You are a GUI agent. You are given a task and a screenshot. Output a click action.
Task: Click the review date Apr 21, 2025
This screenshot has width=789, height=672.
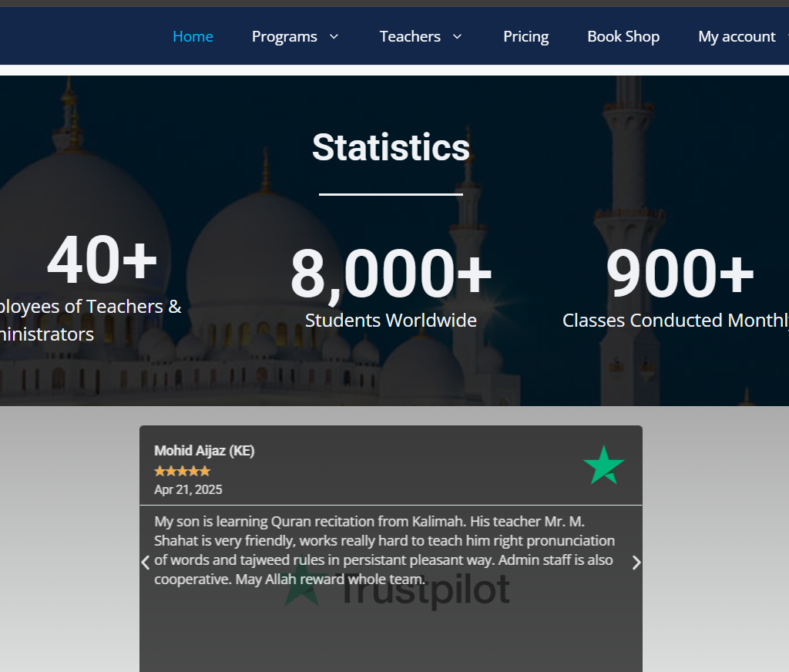click(188, 490)
